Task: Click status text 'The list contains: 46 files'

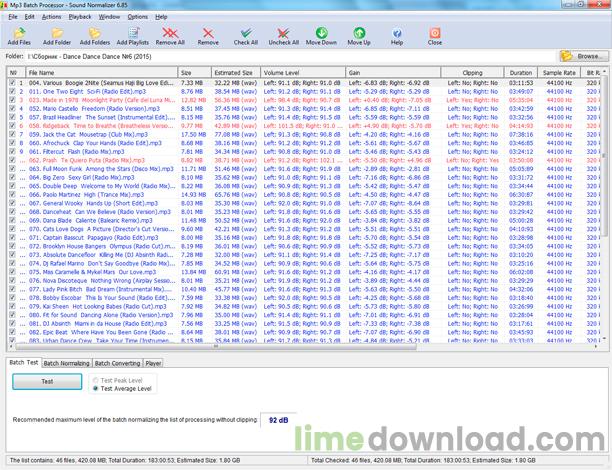Action: [x=125, y=460]
